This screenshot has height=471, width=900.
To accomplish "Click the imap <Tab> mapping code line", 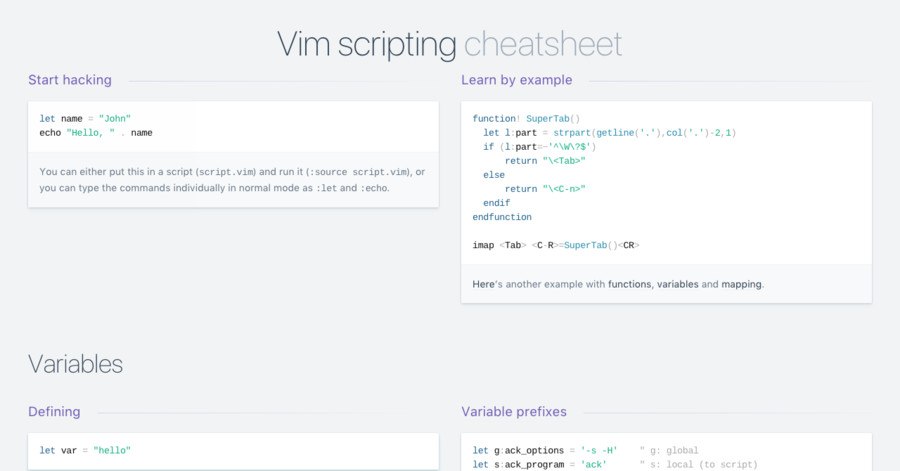I will tap(556, 245).
